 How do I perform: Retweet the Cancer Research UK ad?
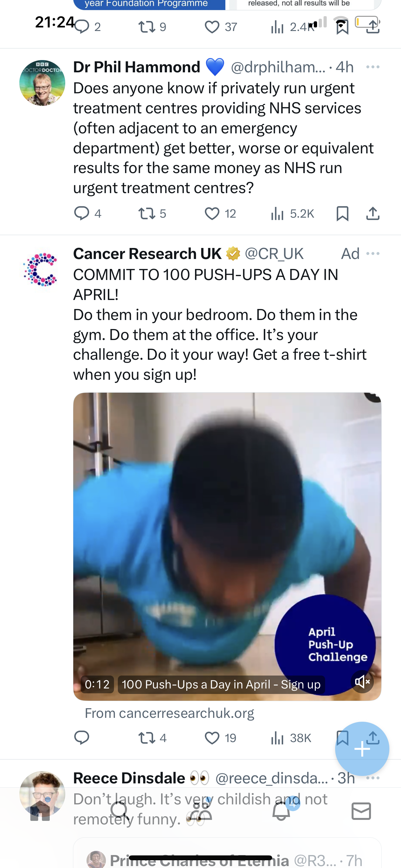152,738
